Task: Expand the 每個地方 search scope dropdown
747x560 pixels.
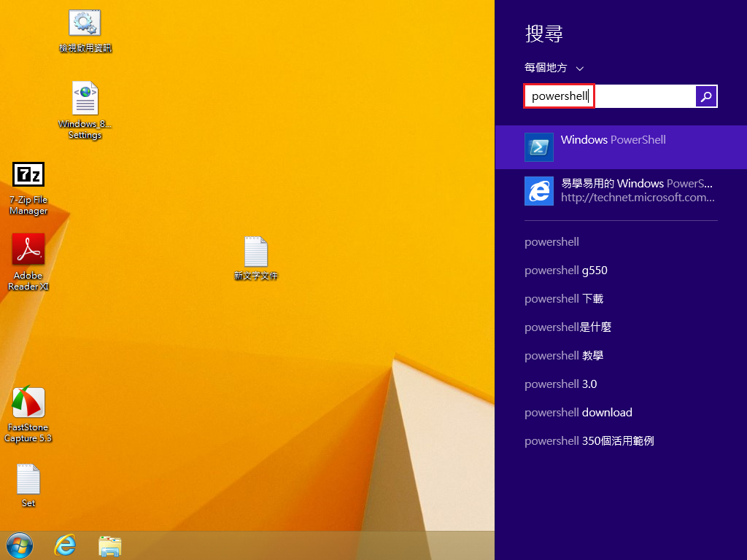Action: [x=554, y=68]
